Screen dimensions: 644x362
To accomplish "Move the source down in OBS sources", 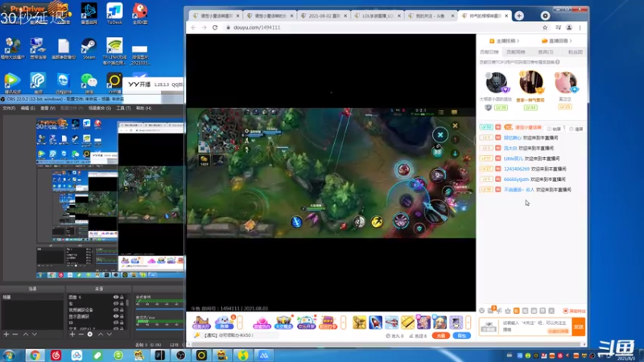I will point(109,335).
